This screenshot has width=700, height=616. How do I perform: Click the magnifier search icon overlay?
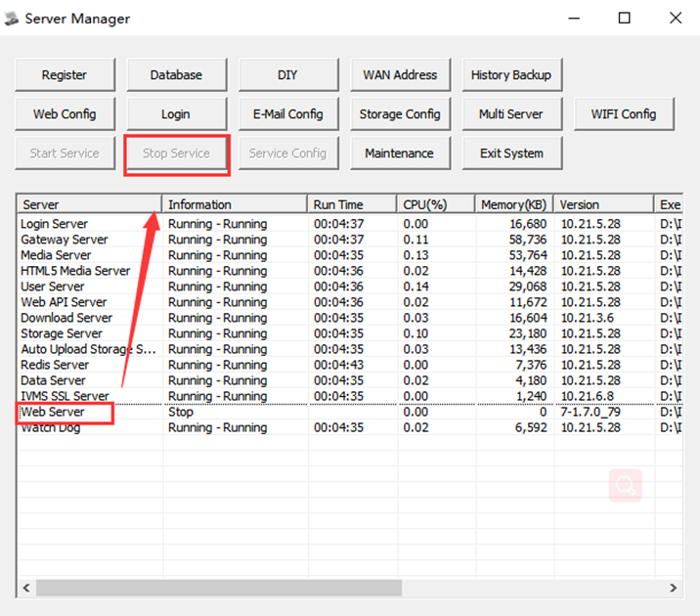625,485
